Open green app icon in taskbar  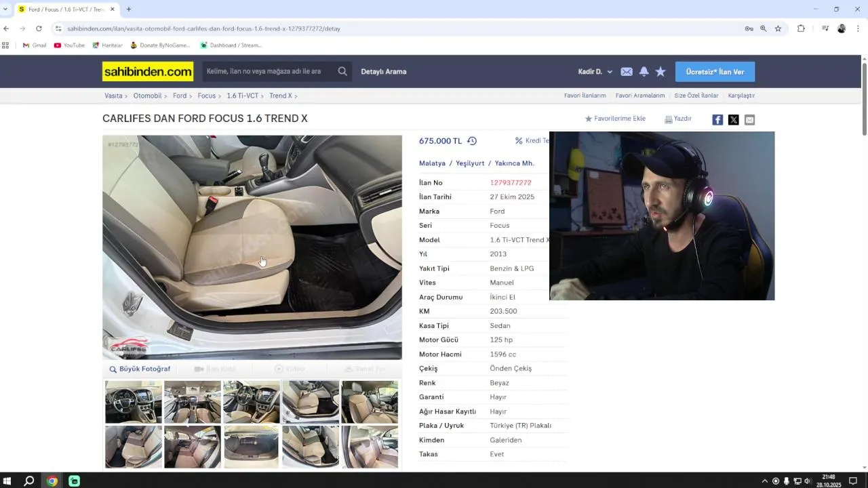tap(75, 481)
